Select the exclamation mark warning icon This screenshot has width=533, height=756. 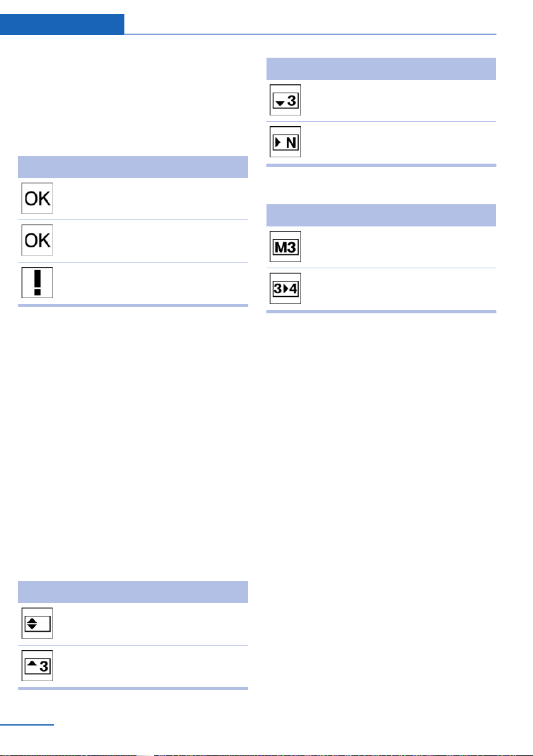pyautogui.click(x=37, y=282)
